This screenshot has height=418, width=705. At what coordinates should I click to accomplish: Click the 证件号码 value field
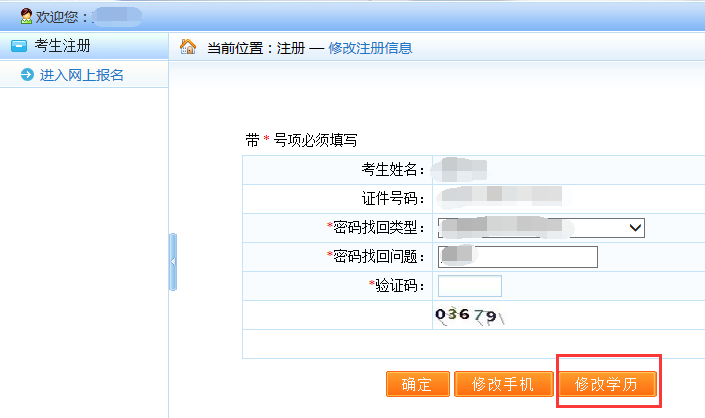pos(500,198)
